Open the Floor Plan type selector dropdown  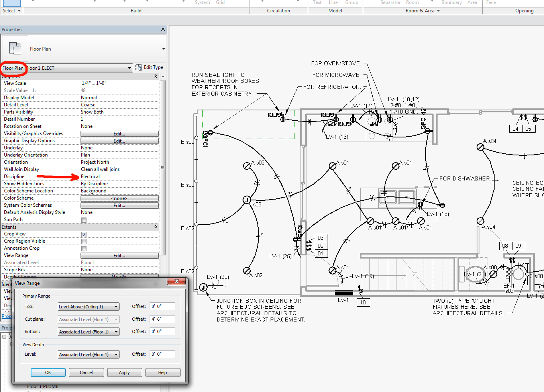pos(163,49)
